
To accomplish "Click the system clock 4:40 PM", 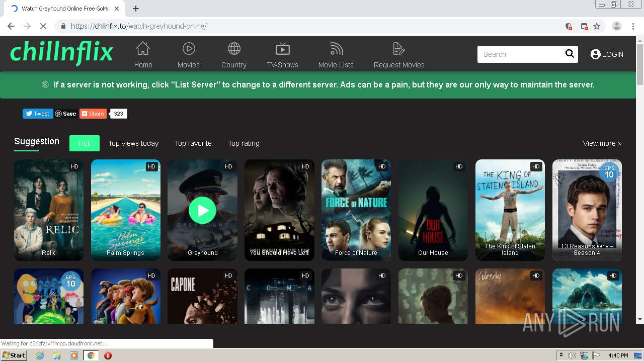I will (x=618, y=355).
